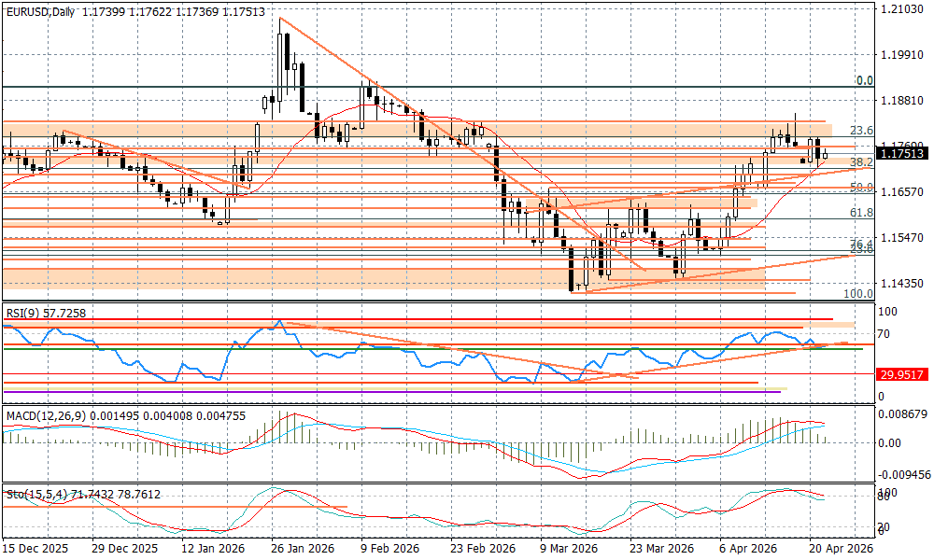This screenshot has width=934, height=560.
Task: Select the 1.14350 price axis label
Action: 901,283
